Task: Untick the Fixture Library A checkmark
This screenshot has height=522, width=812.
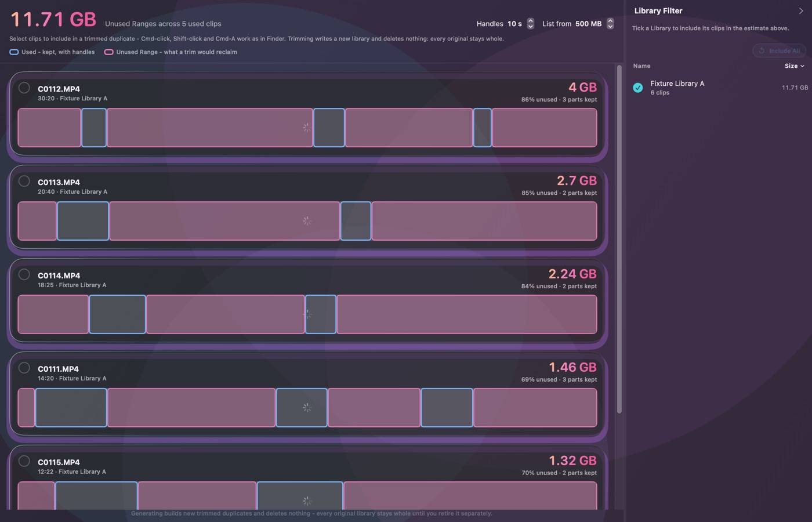Action: point(638,88)
